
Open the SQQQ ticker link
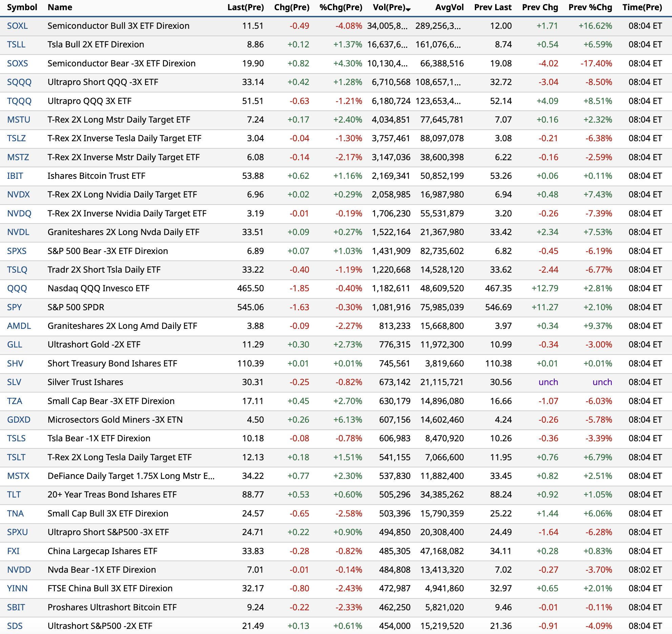click(19, 82)
